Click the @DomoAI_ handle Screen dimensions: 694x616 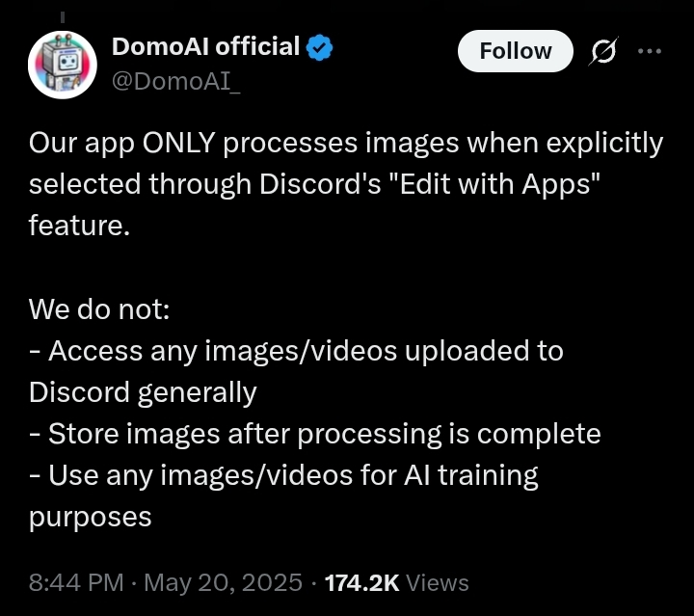tap(176, 81)
